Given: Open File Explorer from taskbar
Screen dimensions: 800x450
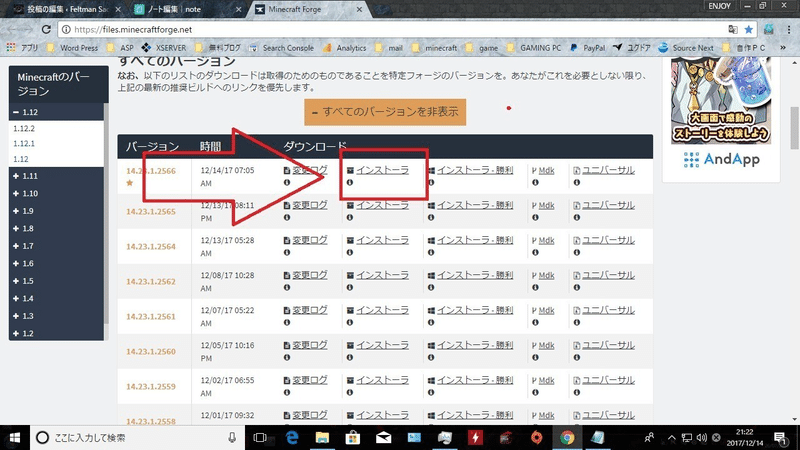Looking at the screenshot, I should point(322,438).
